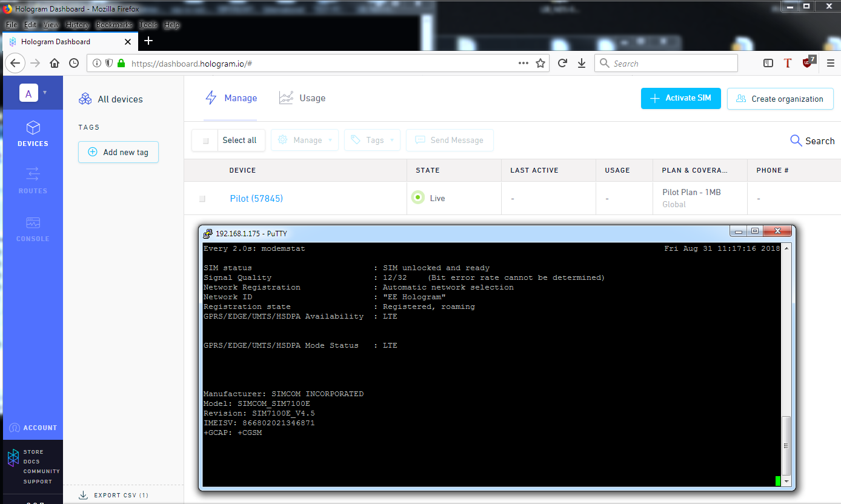Open the reader/sidebar view icon
841x504 pixels.
click(x=768, y=63)
